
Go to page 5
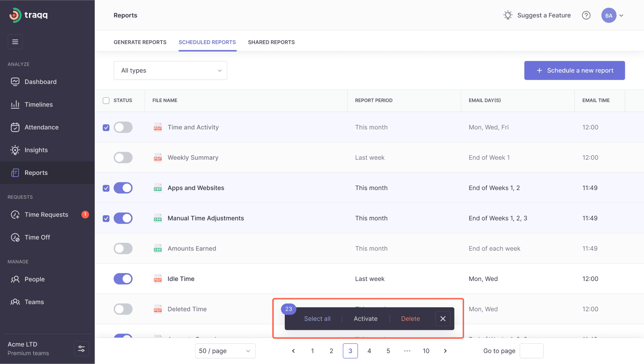click(x=388, y=351)
